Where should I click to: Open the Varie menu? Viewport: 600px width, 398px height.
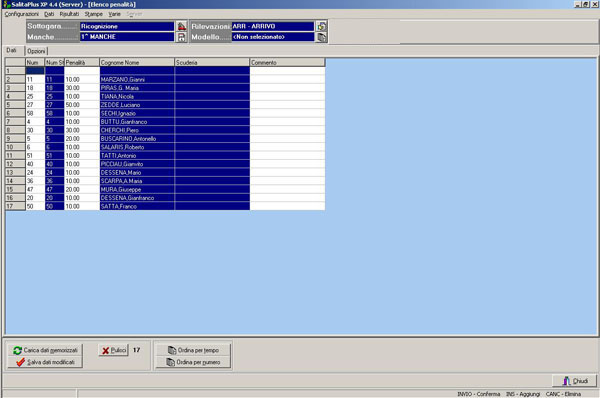pyautogui.click(x=114, y=14)
